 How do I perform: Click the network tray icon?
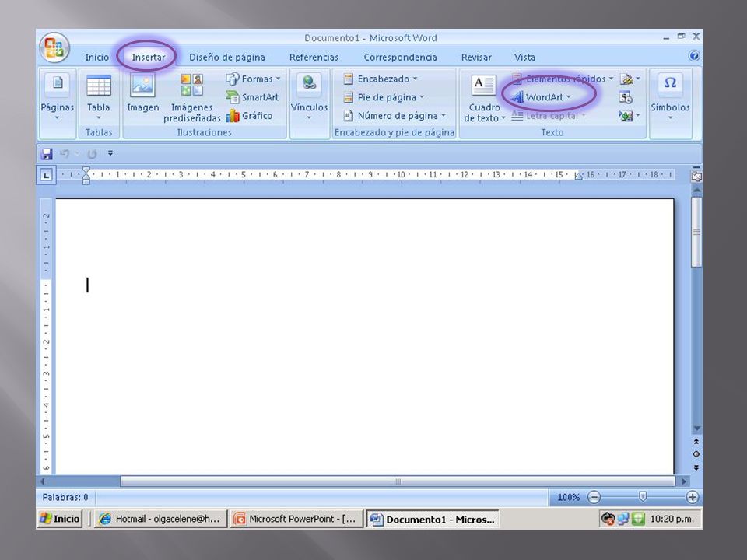coord(622,519)
